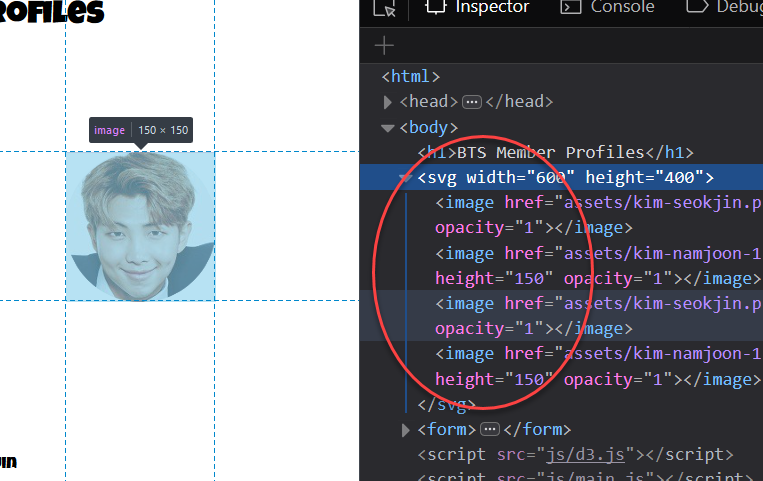This screenshot has height=481, width=763.
Task: Collapse the body element
Action: click(388, 128)
